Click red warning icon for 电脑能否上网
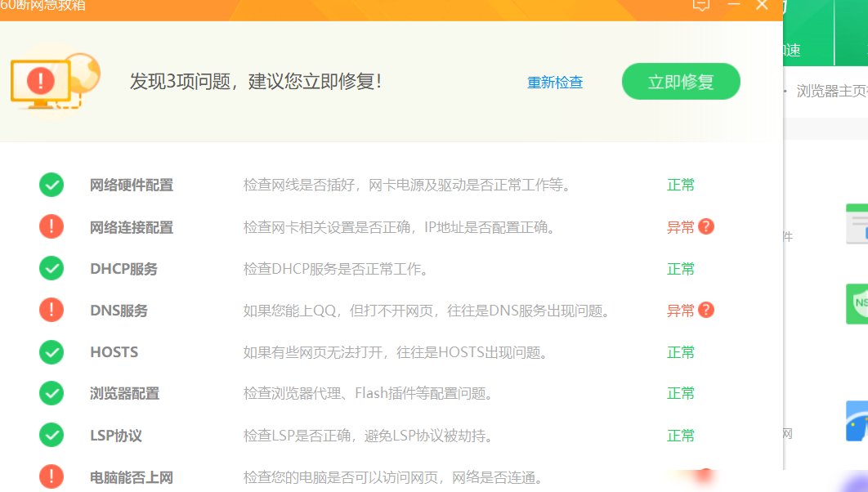 pos(51,476)
